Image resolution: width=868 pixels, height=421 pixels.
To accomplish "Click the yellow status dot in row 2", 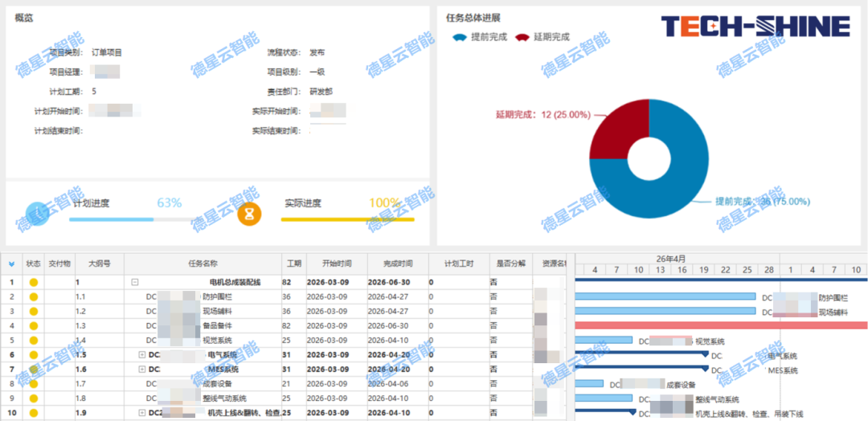I will tap(33, 297).
